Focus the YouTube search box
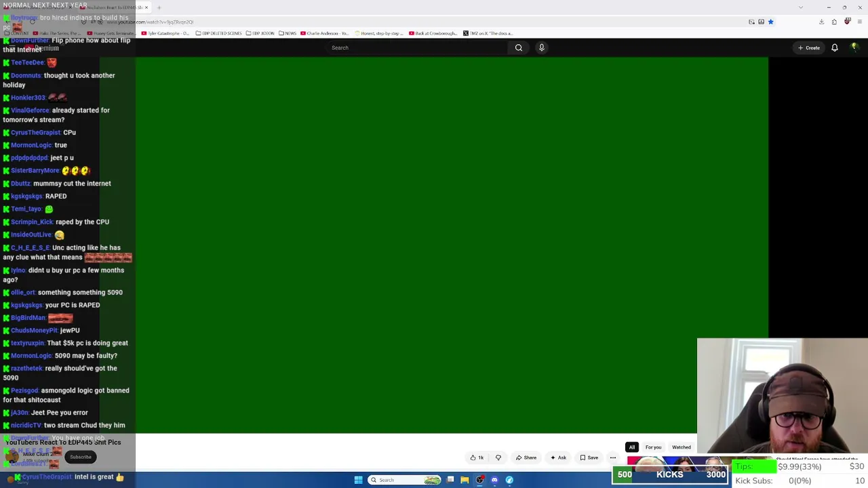The height and width of the screenshot is (488, 868). [417, 47]
